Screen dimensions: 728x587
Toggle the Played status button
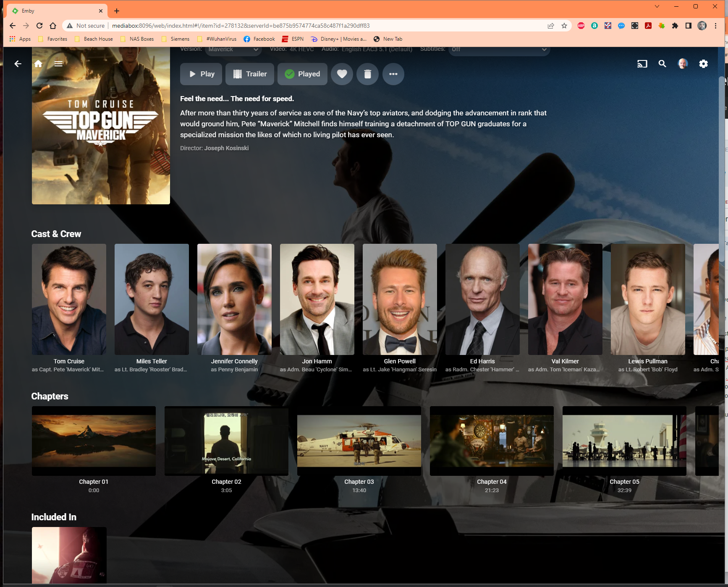click(x=302, y=74)
